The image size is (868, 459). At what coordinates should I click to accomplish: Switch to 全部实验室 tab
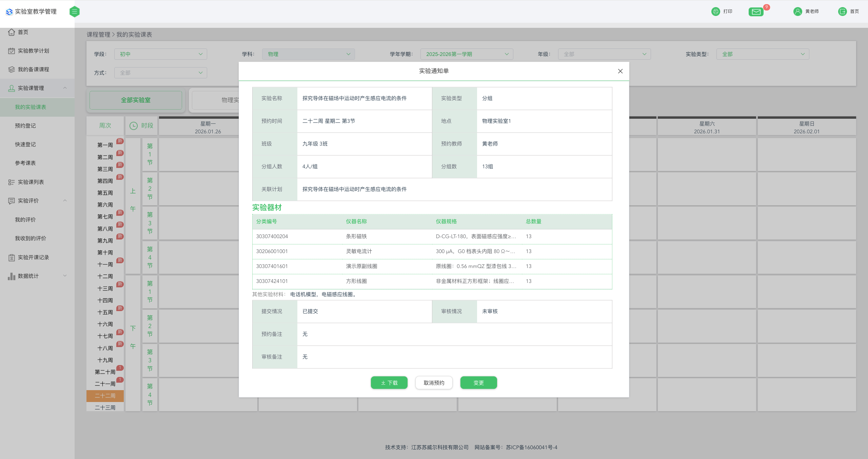136,100
